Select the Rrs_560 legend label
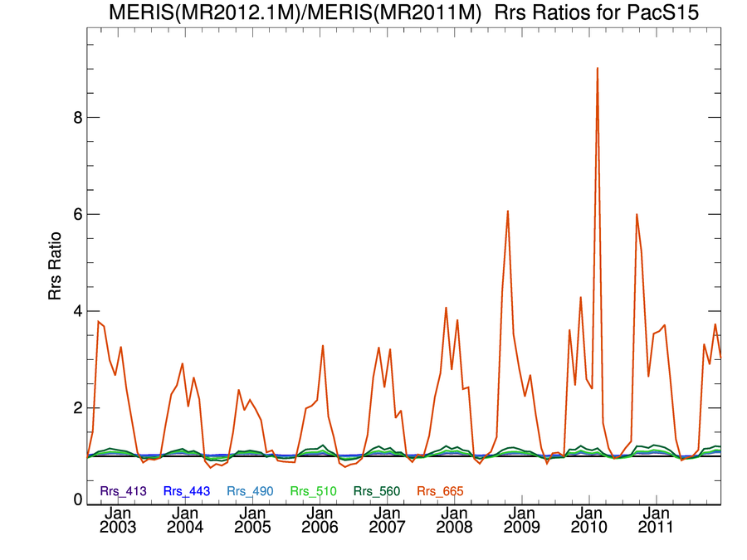 [x=377, y=491]
